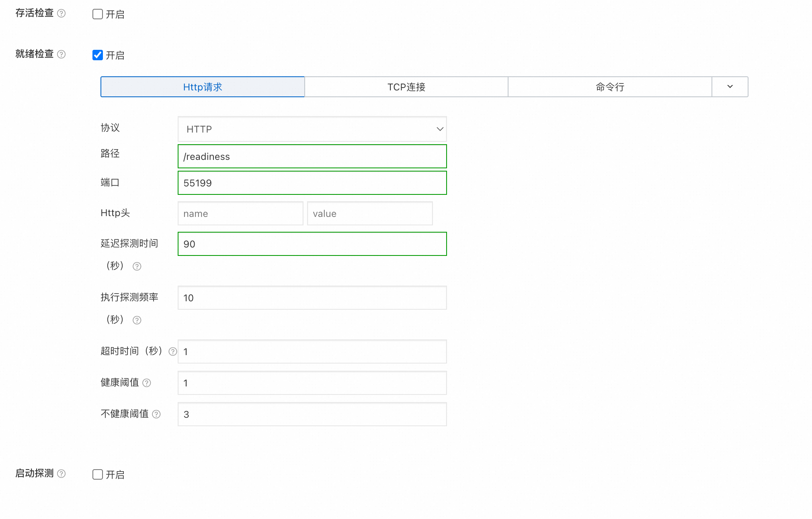
Task: Focus the 执行探测频率 field showing 10
Action: click(x=312, y=298)
